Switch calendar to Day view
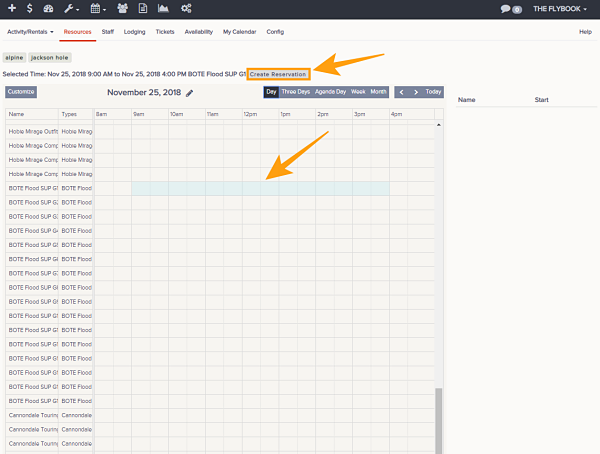Image resolution: width=600 pixels, height=454 pixels. 271,92
